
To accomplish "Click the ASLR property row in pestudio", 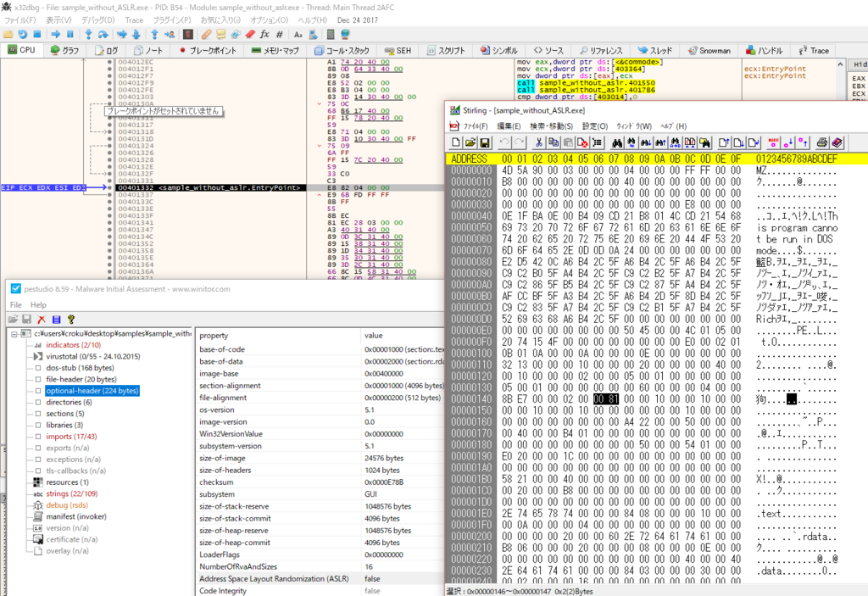I will point(320,579).
